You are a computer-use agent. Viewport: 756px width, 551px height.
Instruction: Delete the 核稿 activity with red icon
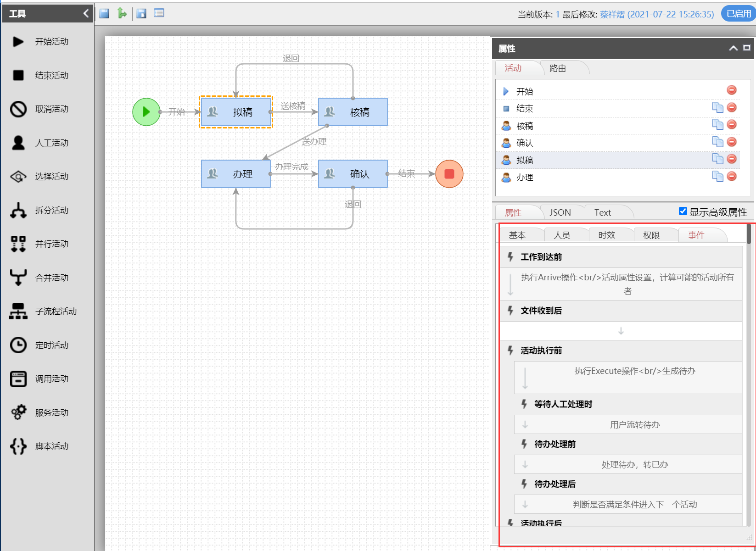[x=732, y=125]
